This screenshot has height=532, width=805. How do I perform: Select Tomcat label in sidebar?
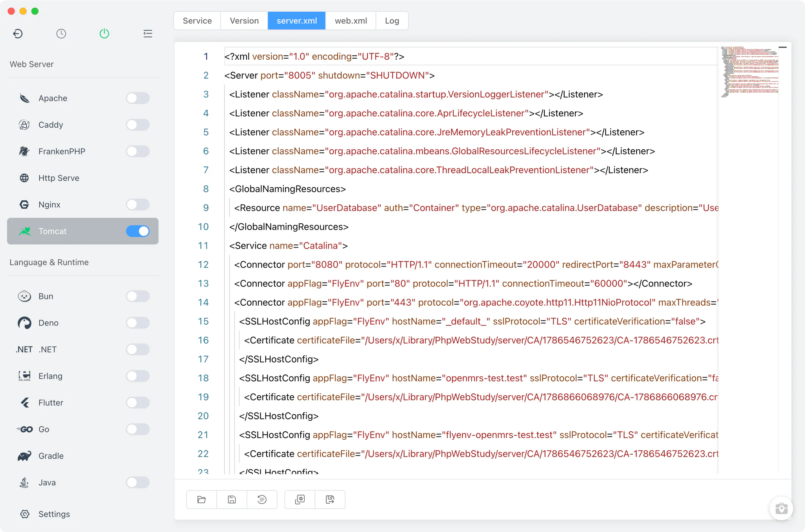coord(53,231)
